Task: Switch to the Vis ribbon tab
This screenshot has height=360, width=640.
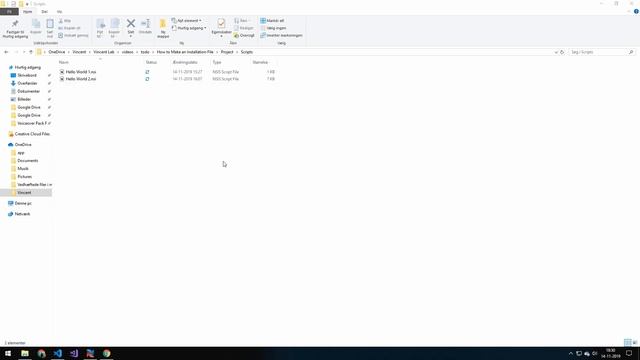Action: coord(60,11)
